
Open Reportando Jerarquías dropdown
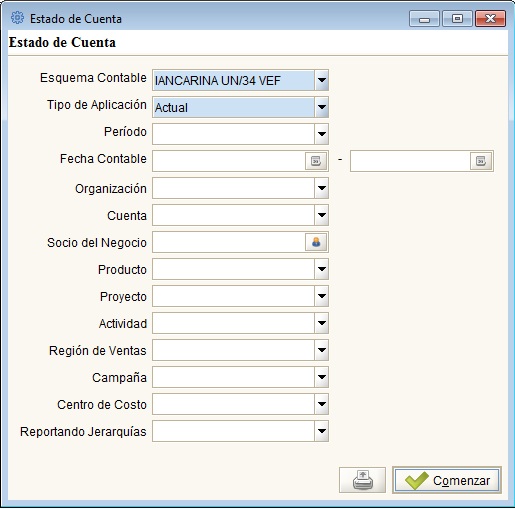click(321, 431)
